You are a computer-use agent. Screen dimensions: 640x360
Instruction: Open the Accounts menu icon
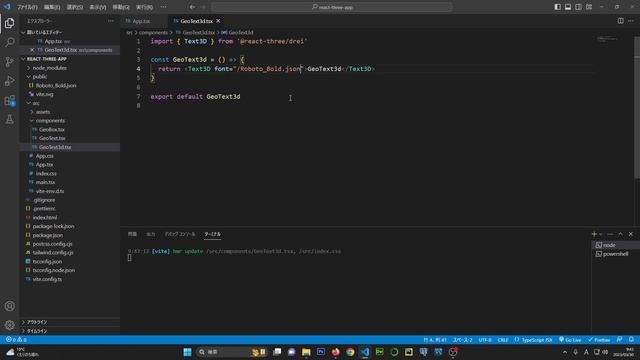pos(9,306)
